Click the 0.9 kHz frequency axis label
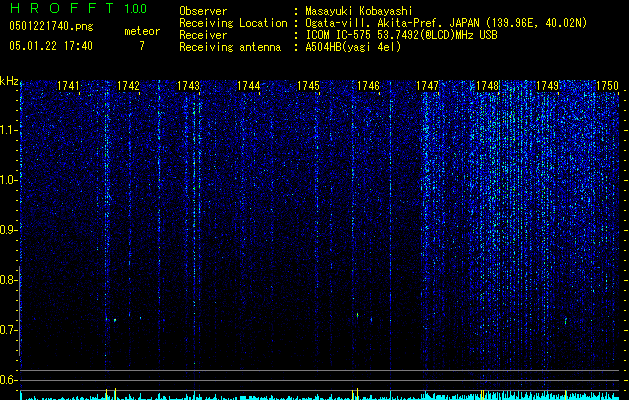629x400 pixels. tap(8, 230)
